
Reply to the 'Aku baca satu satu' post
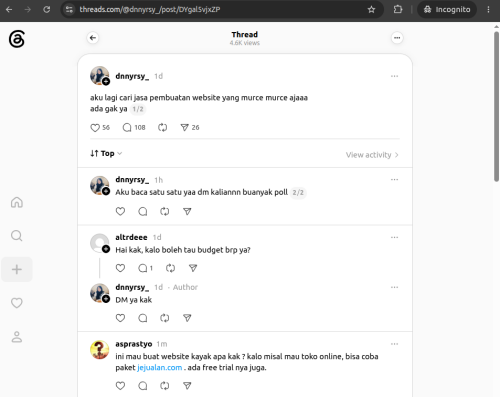[x=143, y=211]
